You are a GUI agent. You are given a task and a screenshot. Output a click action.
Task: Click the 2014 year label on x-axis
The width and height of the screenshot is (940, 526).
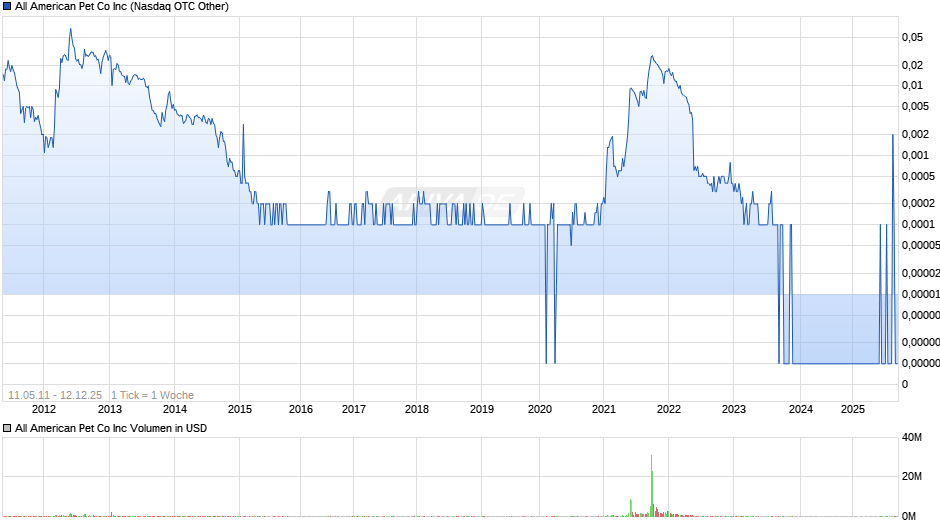[175, 409]
